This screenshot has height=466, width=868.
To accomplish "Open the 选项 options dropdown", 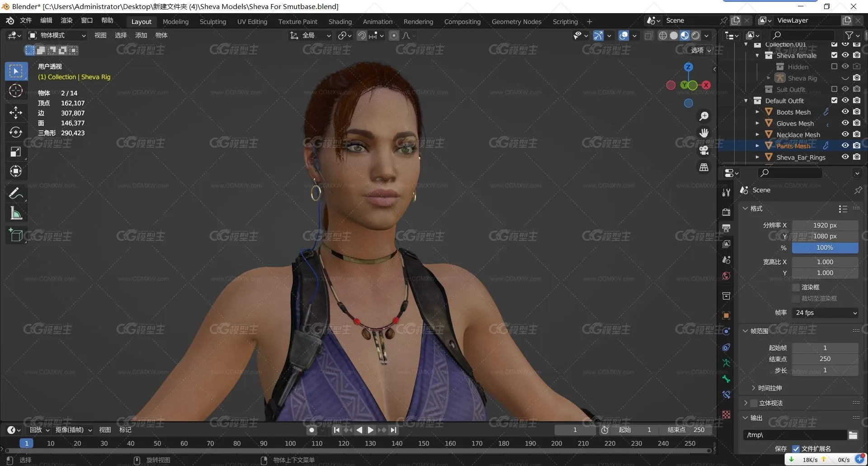I will [701, 50].
